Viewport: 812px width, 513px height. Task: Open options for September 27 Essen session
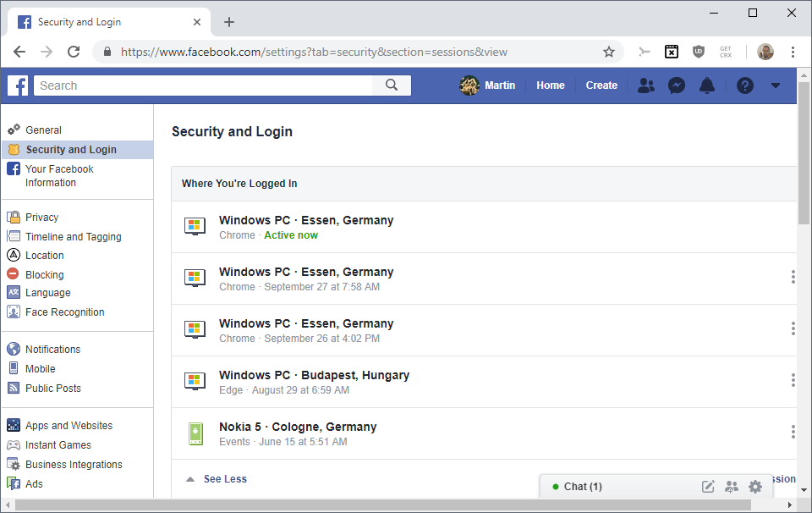tap(793, 277)
